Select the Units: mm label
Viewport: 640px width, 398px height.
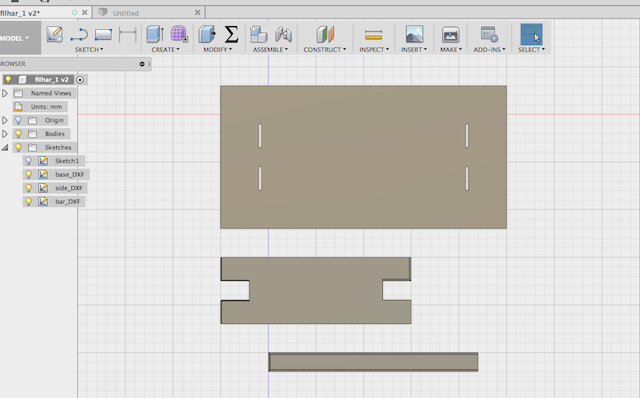46,107
